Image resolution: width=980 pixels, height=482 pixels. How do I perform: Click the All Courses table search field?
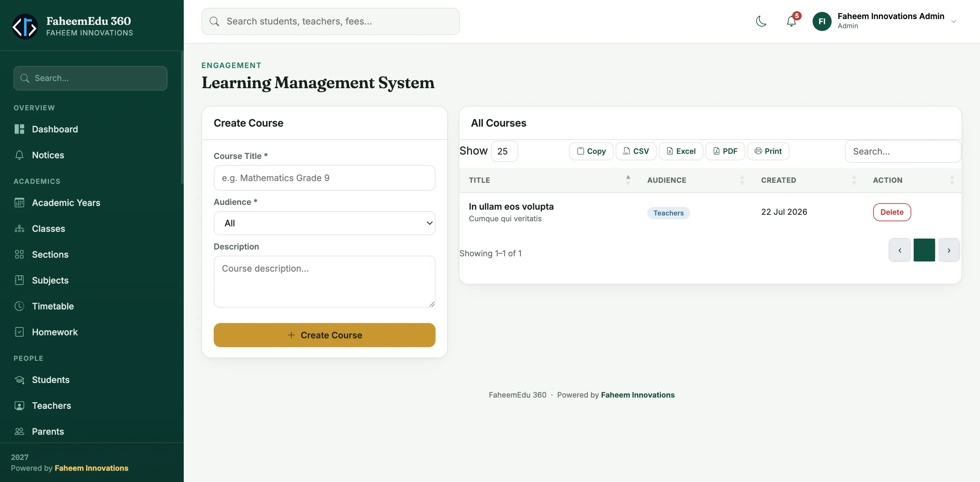point(903,151)
